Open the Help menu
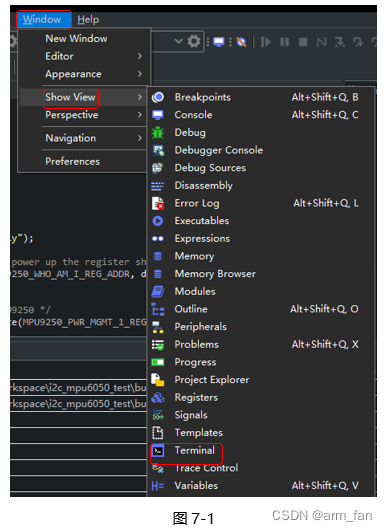 coord(88,20)
